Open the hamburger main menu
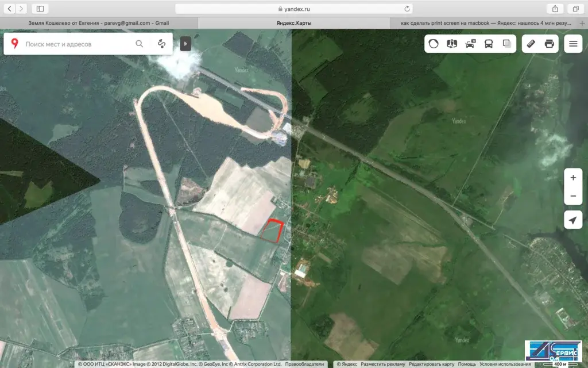This screenshot has height=368, width=588. pyautogui.click(x=573, y=44)
